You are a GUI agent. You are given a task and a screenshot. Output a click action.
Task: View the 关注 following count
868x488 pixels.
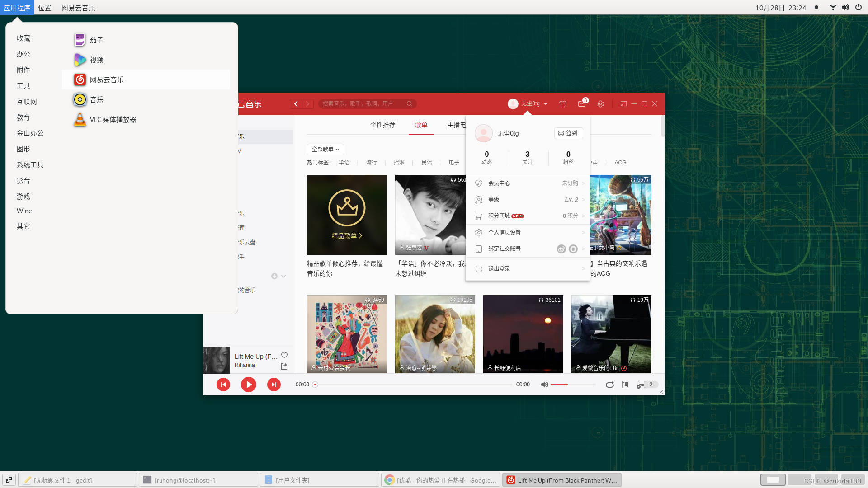click(x=528, y=158)
